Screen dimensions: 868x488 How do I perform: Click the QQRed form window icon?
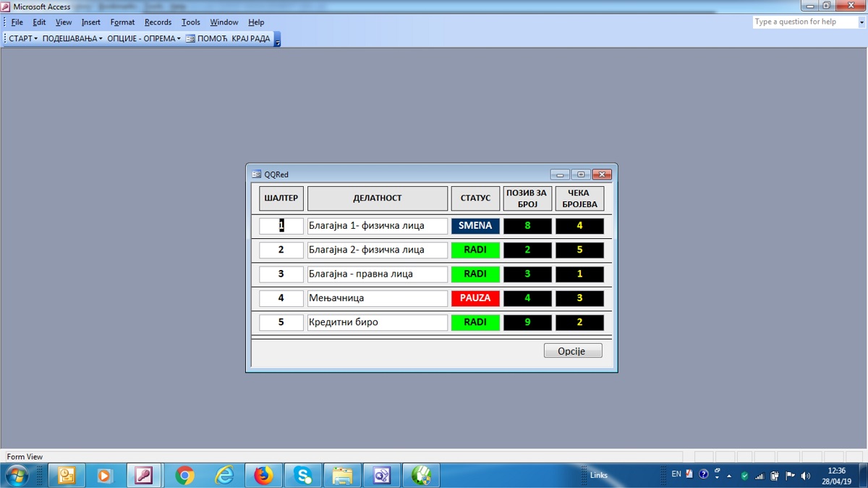tap(256, 174)
